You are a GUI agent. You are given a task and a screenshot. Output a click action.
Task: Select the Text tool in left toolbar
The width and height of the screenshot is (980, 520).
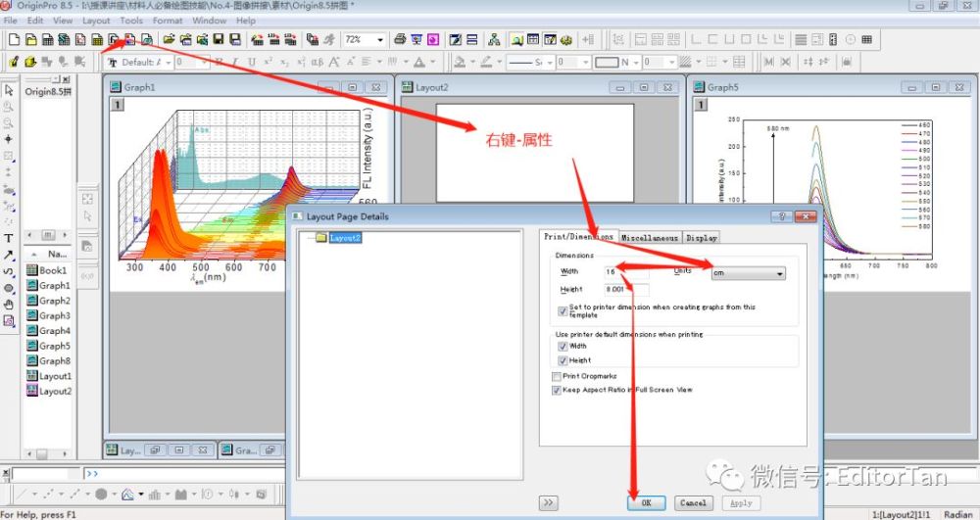(9, 238)
